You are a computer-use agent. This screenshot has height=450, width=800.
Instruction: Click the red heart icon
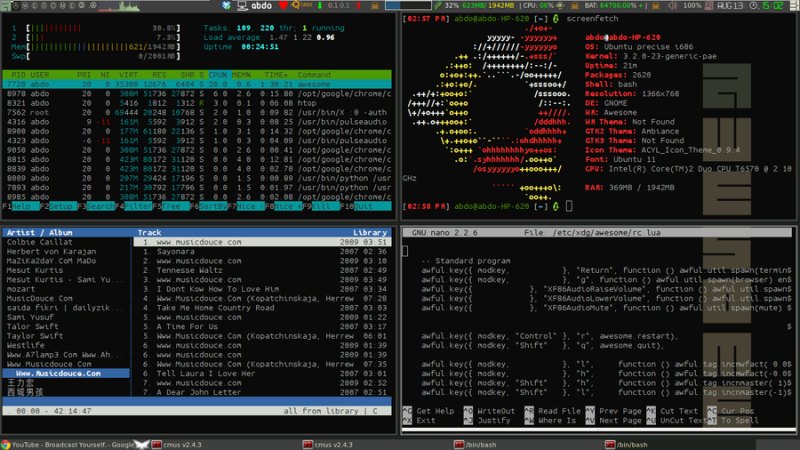tap(283, 6)
